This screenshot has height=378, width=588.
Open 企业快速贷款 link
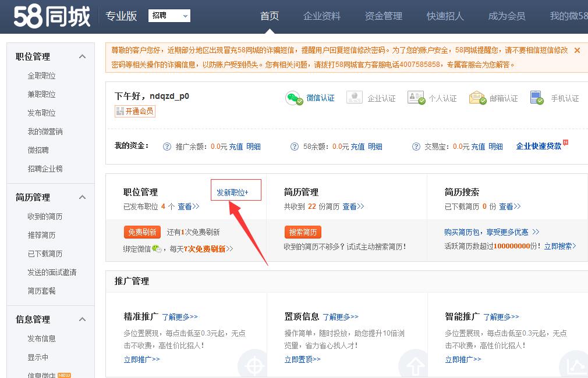tap(539, 146)
